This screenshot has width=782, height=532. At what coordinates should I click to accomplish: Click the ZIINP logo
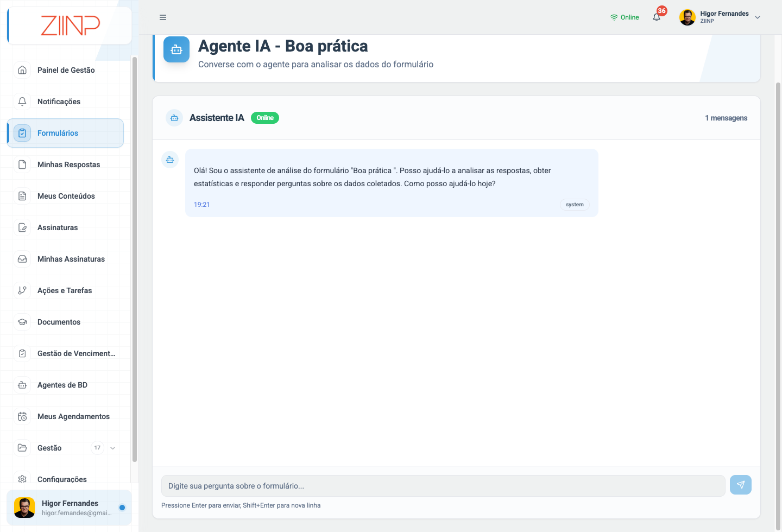70,26
